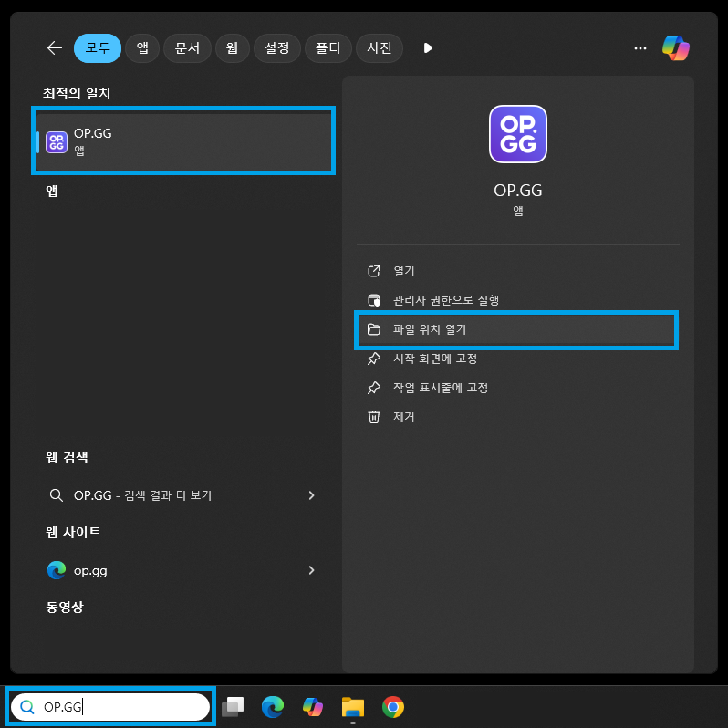This screenshot has height=728, width=728.
Task: Open the 폴더 filter tab
Action: [x=328, y=47]
